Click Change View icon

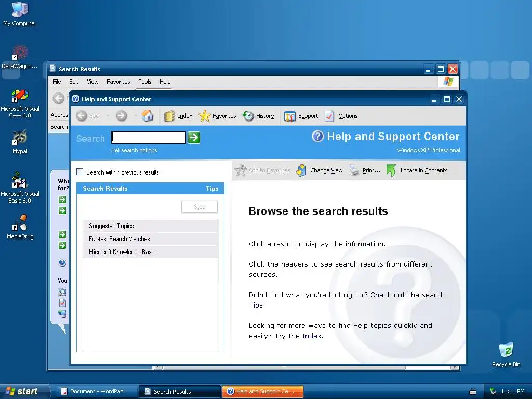[x=301, y=170]
